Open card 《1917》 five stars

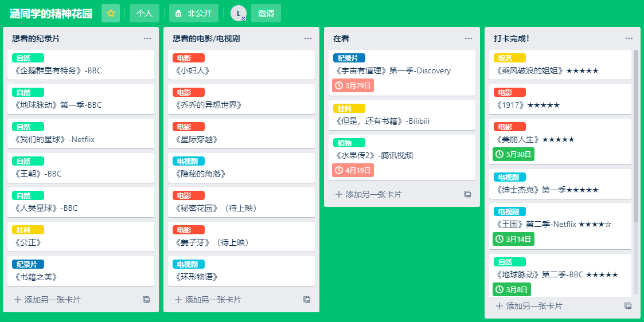(560, 99)
